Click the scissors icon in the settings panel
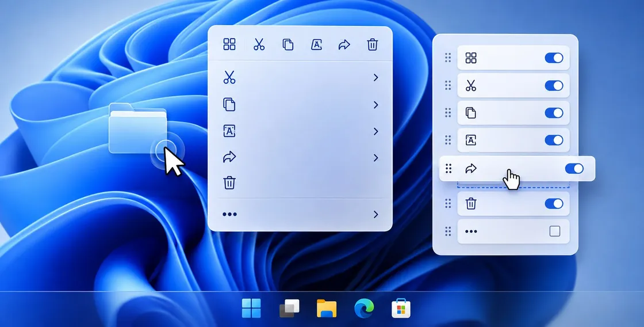644x327 pixels. (x=471, y=86)
